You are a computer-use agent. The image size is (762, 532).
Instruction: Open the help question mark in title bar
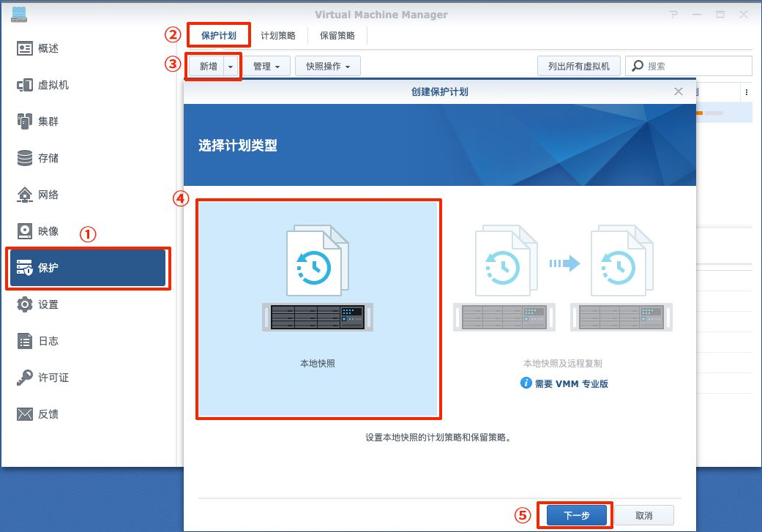click(x=673, y=15)
